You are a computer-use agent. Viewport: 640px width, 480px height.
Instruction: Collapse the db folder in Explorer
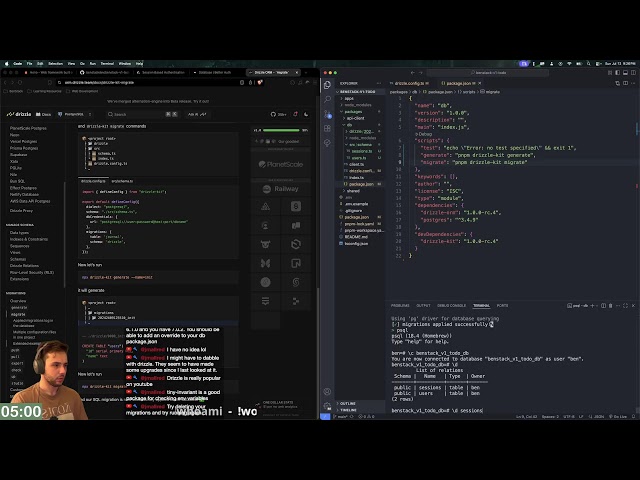click(x=361, y=124)
